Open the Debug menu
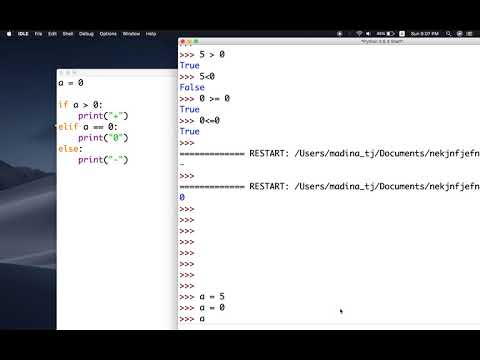The height and width of the screenshot is (360, 480). [86, 34]
